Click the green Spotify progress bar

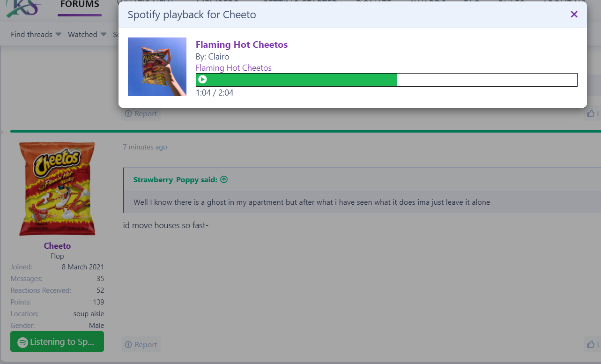[x=386, y=80]
